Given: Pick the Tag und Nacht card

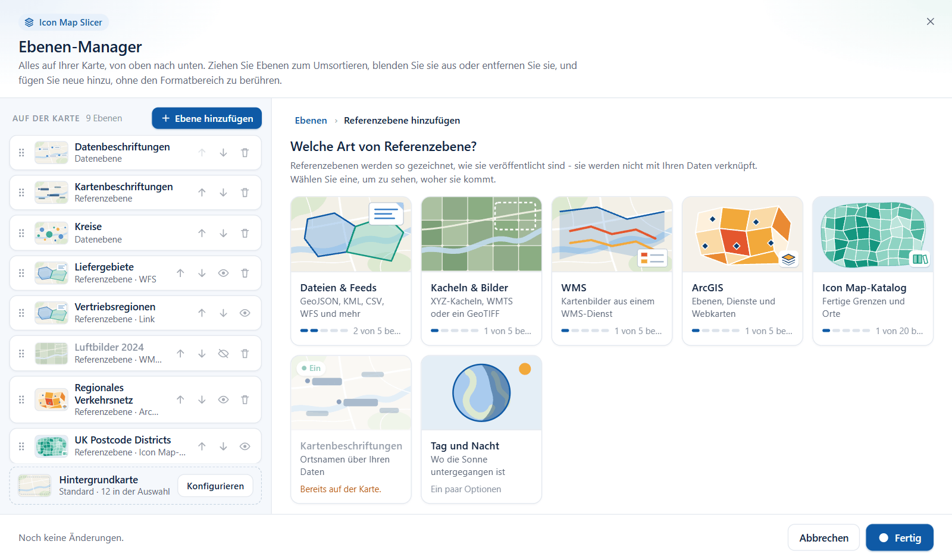Looking at the screenshot, I should pos(481,429).
